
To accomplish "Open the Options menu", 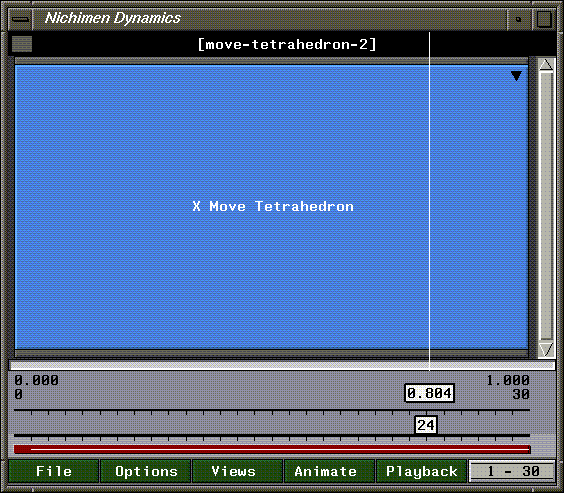I will tap(146, 471).
